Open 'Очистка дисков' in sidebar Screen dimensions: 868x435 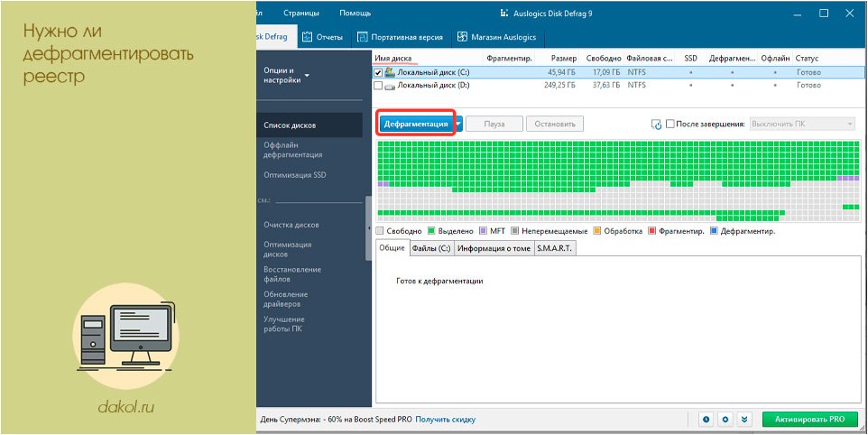pos(291,225)
